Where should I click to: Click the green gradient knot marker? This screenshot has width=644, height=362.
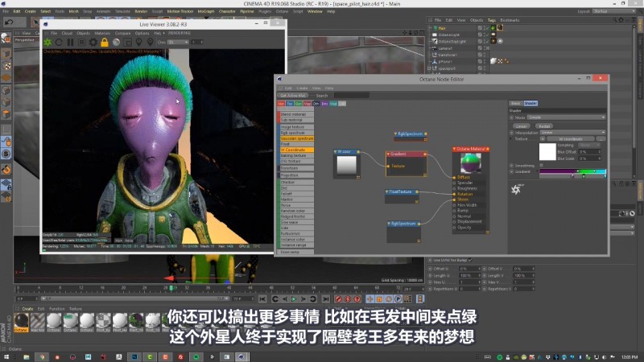pyautogui.click(x=584, y=176)
